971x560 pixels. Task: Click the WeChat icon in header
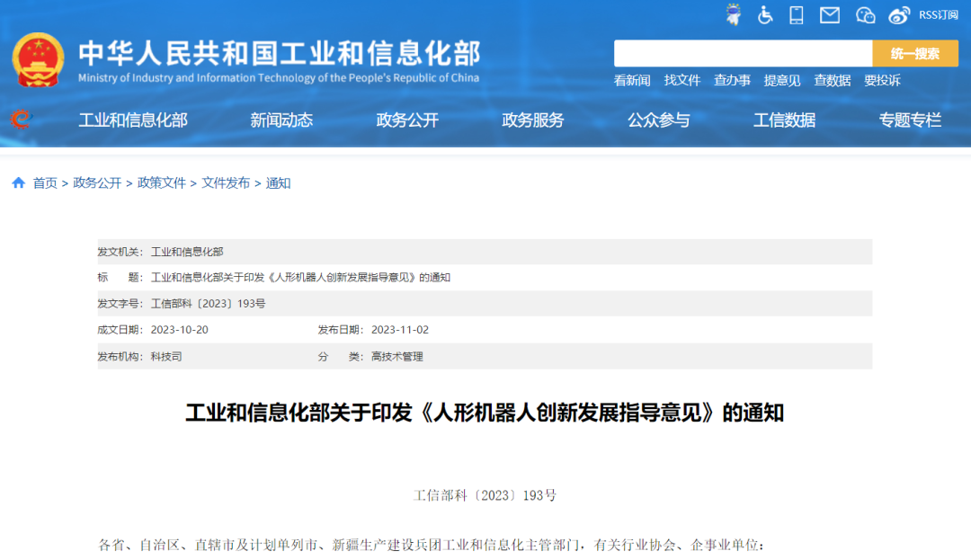tap(865, 14)
